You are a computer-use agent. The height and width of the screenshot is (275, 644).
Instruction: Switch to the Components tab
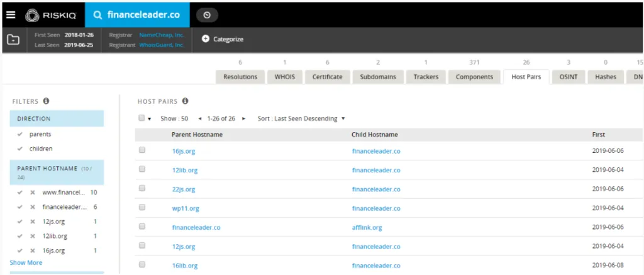474,77
